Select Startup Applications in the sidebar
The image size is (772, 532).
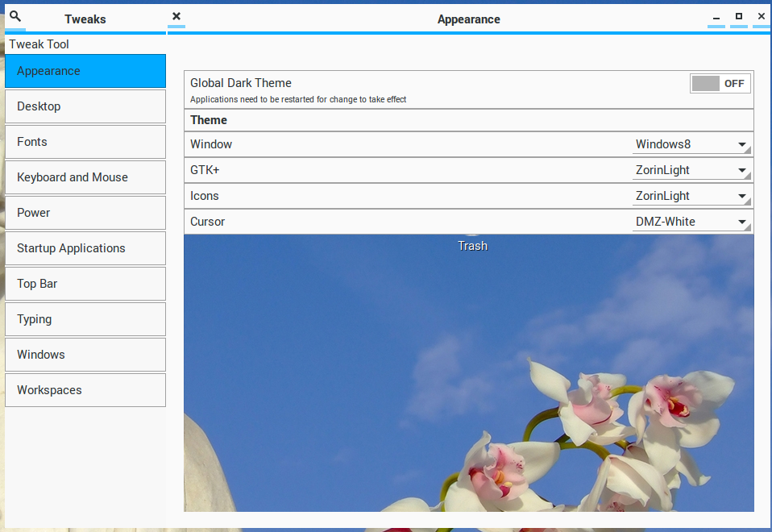coord(85,249)
